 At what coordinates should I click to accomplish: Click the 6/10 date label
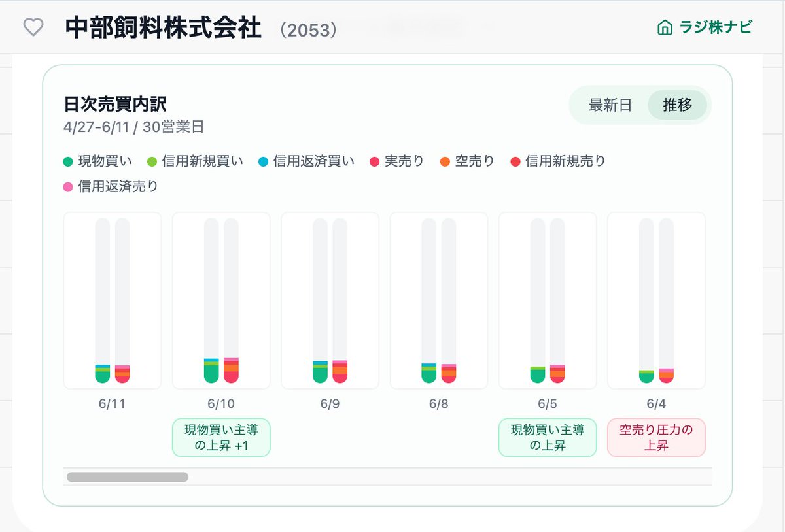pyautogui.click(x=221, y=404)
